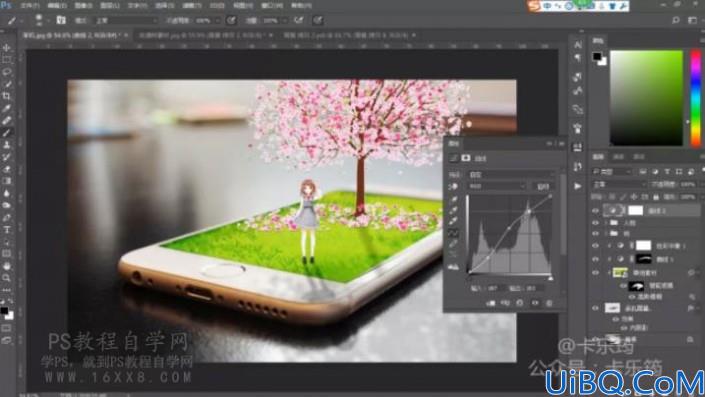The image size is (705, 397).
Task: Select the white mask thumbnail of Curves 2
Action: pos(636,210)
